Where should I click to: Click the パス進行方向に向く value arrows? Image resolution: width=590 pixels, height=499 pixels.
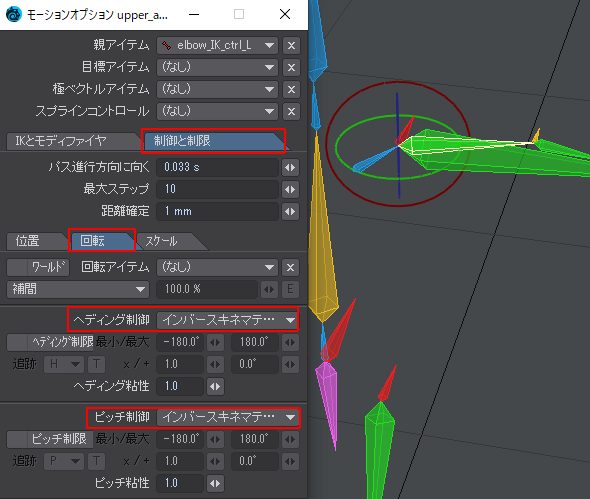tap(290, 167)
